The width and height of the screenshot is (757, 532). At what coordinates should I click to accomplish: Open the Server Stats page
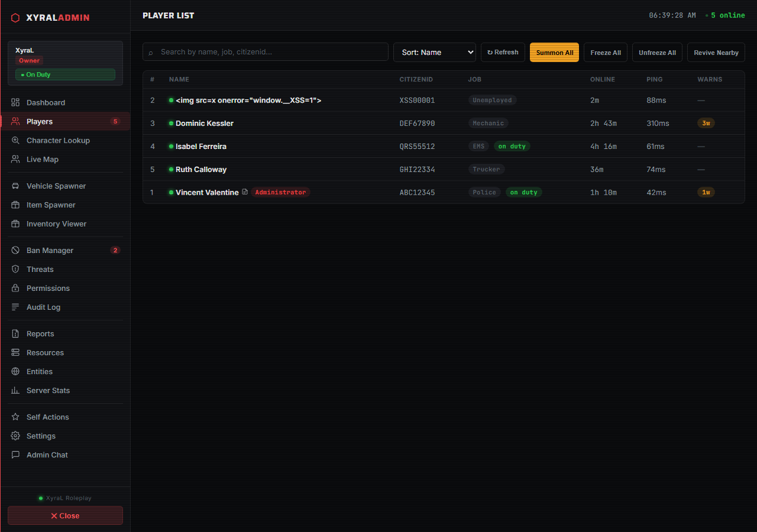click(65, 390)
